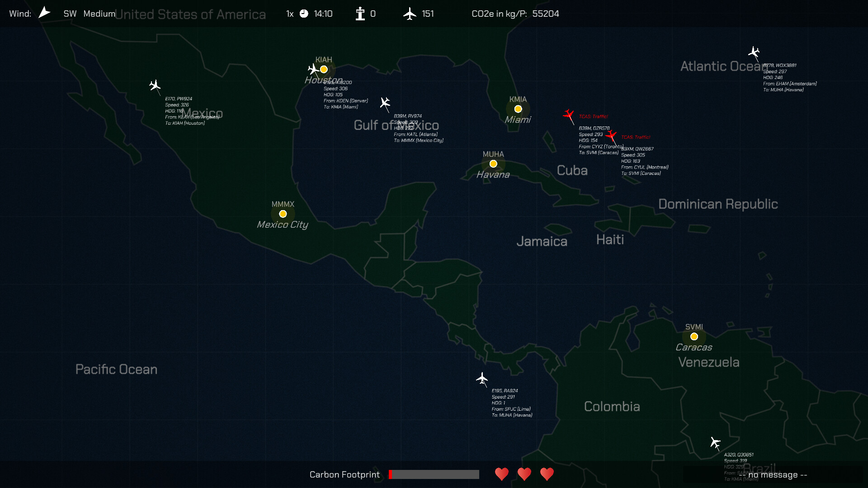
Task: Click the 1x simulation speed multiplier
Action: [289, 14]
